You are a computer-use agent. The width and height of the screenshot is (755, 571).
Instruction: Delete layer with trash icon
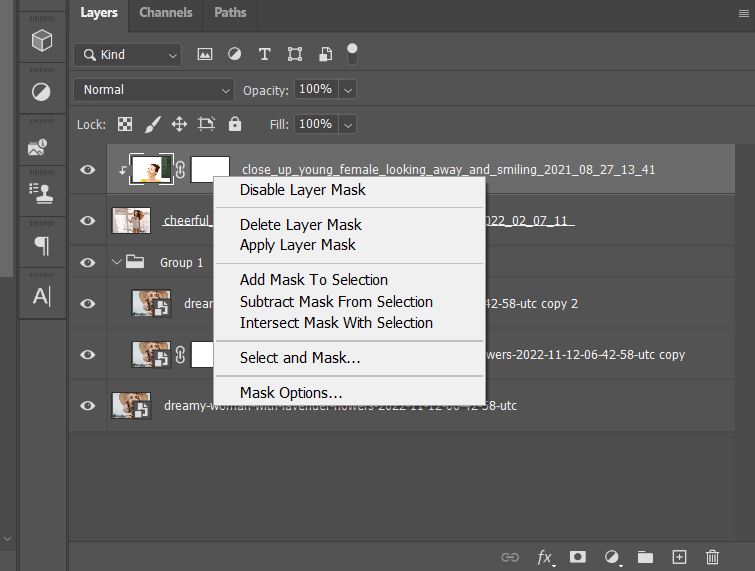coord(712,557)
